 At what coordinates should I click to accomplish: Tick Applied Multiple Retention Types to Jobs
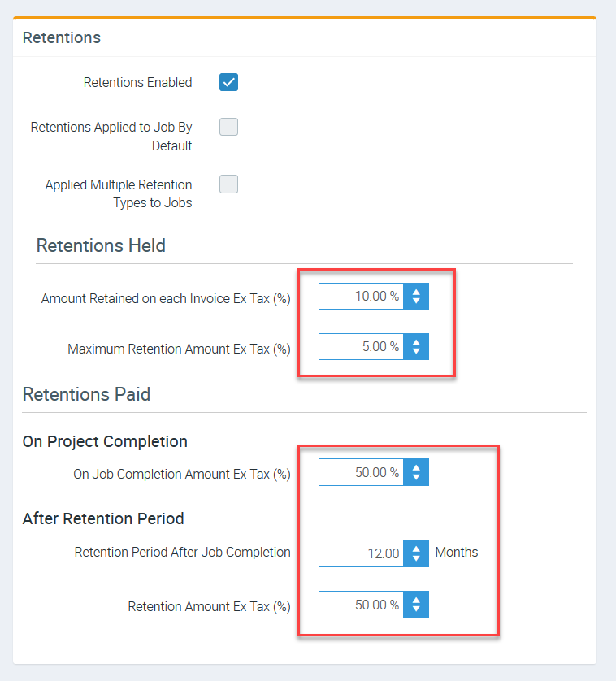[x=228, y=184]
